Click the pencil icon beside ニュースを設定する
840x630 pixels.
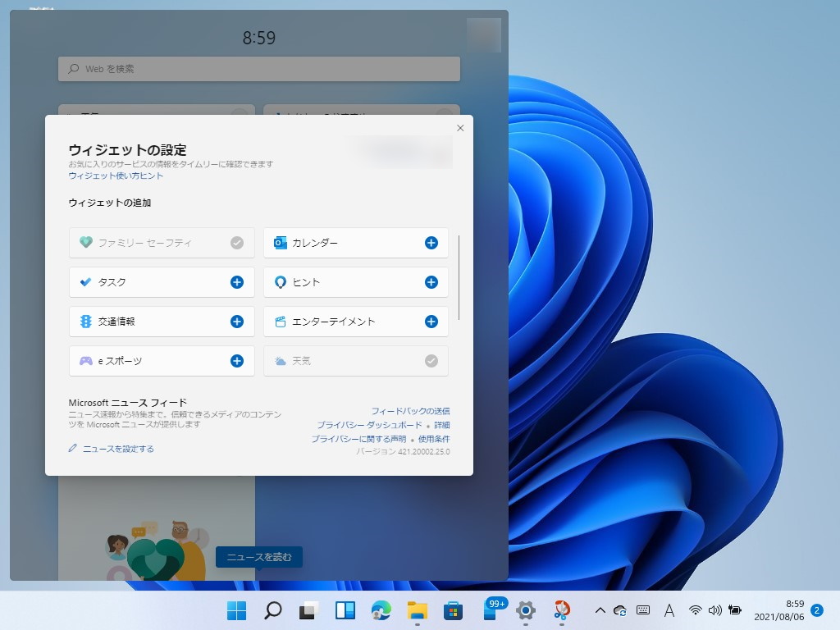tap(72, 448)
